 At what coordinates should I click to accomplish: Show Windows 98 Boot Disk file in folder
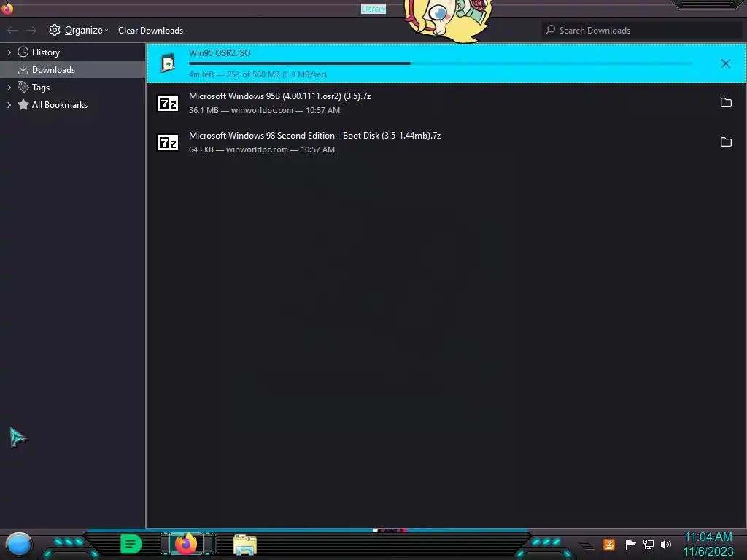726,142
